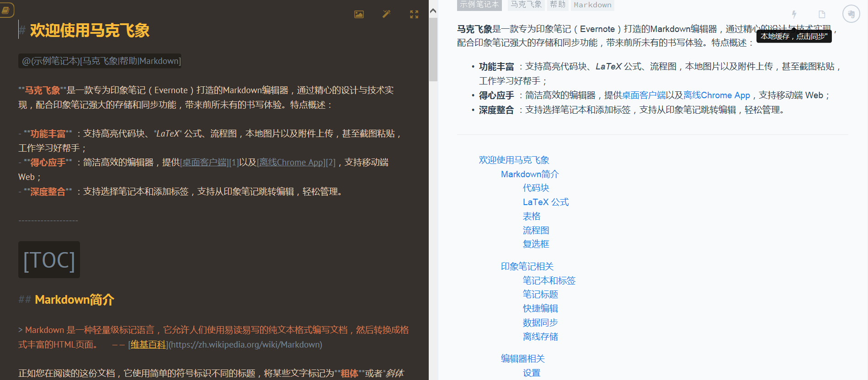Click the editor vertical scrollbar thumb
Image resolution: width=868 pixels, height=380 pixels.
point(433,49)
